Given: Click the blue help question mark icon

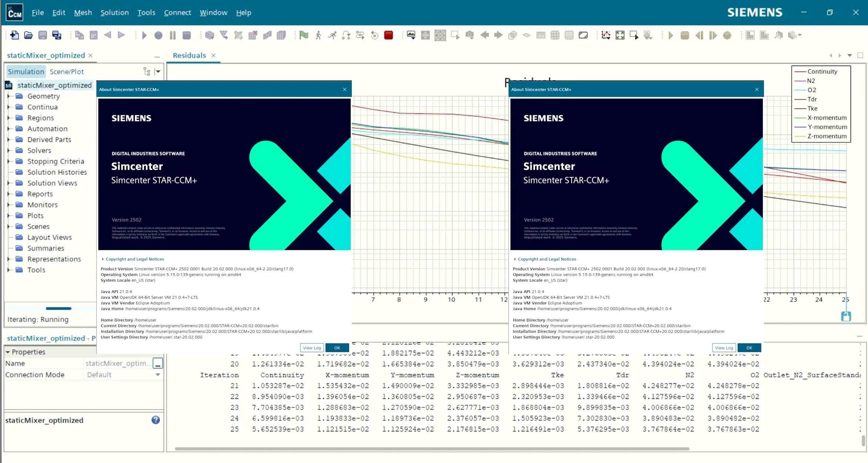Looking at the screenshot, I should (x=156, y=420).
